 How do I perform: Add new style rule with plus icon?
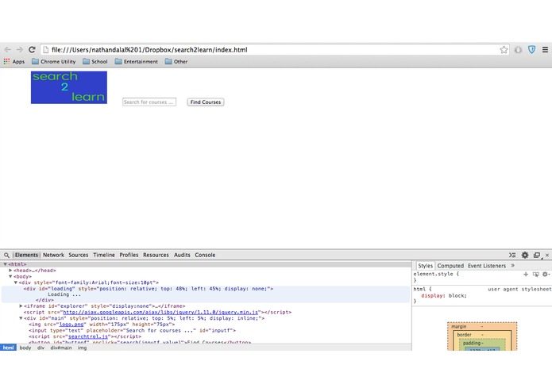[x=526, y=274]
